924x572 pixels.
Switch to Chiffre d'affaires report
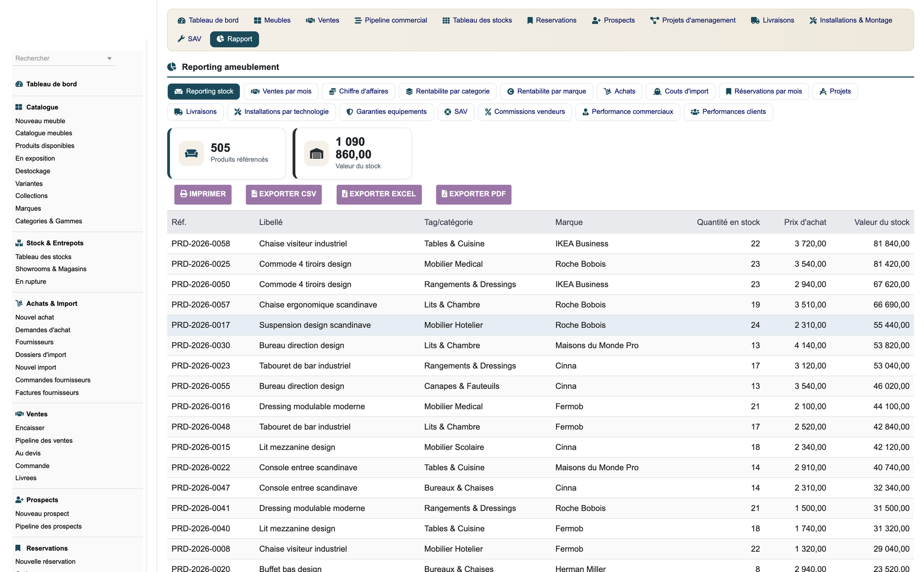coord(359,92)
